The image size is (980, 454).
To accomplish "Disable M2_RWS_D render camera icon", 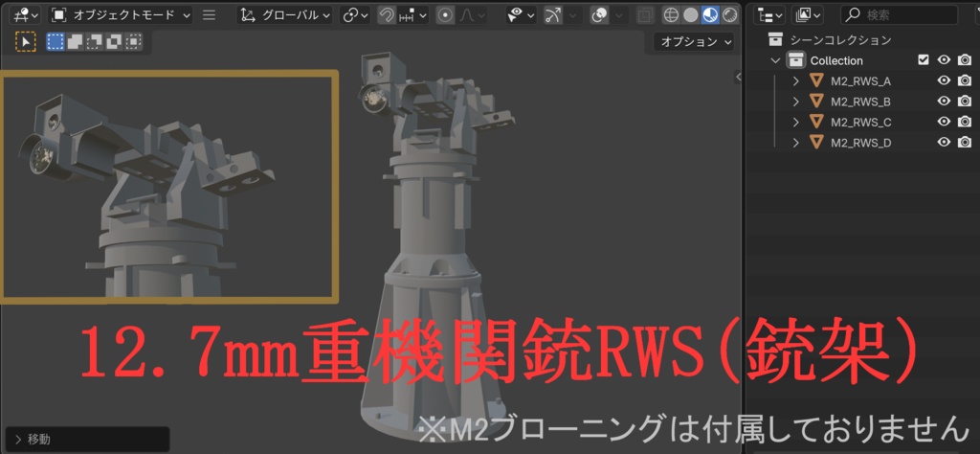I will pos(965,142).
